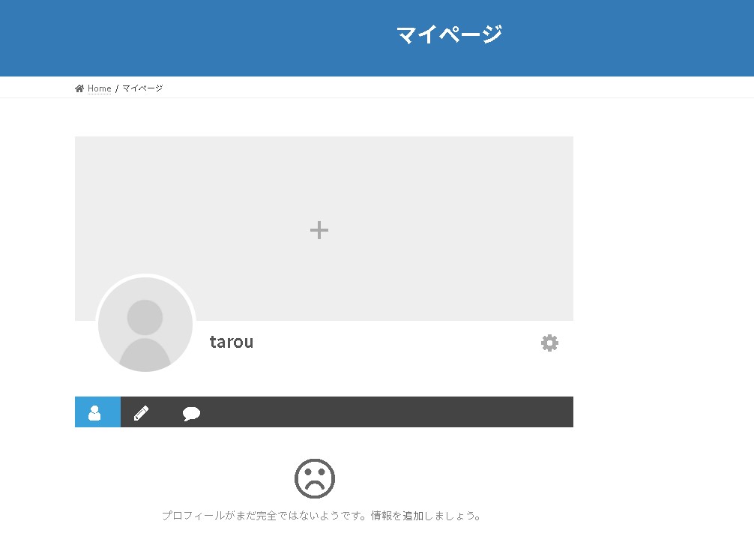Click the sad face icon
Screen dimensions: 754x560
(x=315, y=478)
